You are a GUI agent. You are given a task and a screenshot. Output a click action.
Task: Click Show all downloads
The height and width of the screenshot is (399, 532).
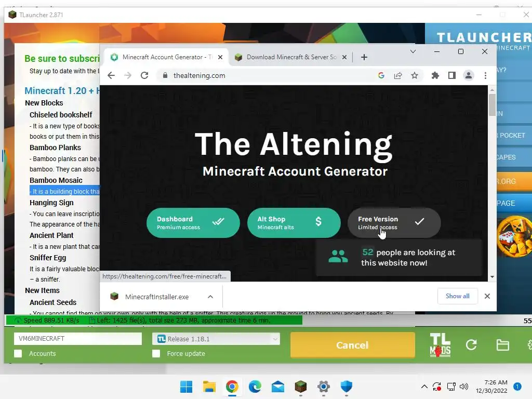[x=457, y=296]
